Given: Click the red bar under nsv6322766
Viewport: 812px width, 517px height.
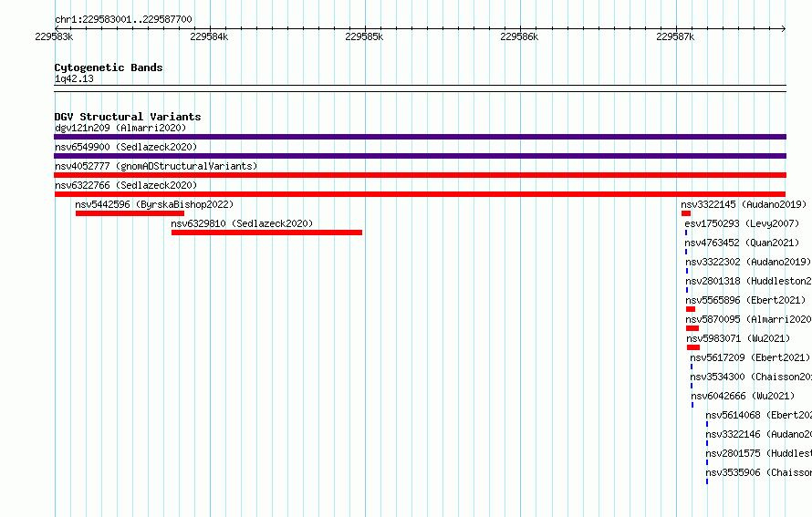Looking at the screenshot, I should coord(420,194).
